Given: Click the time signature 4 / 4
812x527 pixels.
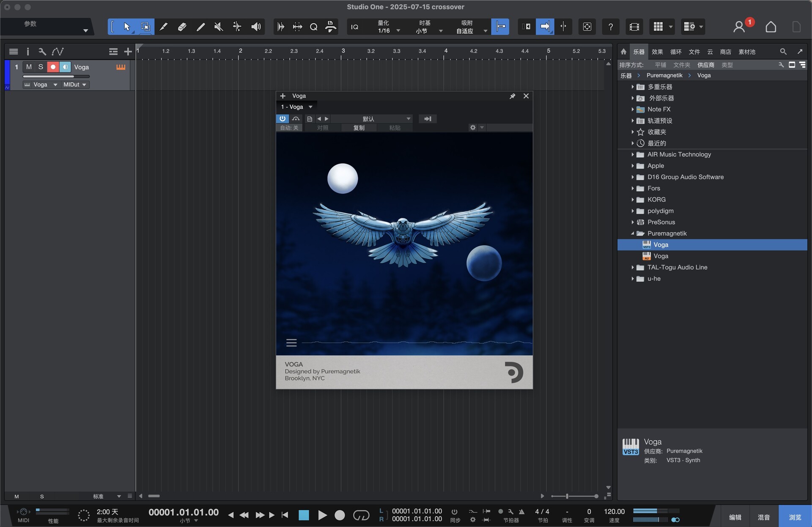Looking at the screenshot, I should click(542, 511).
